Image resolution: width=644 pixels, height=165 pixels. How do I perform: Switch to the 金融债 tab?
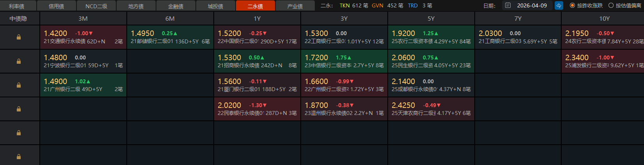(x=176, y=6)
